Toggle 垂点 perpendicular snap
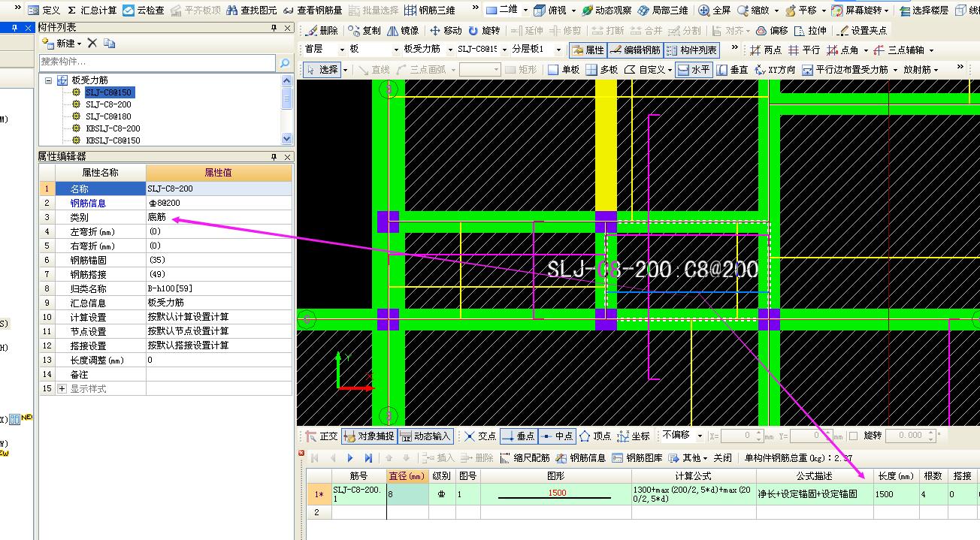Viewport: 980px width, 540px height. [x=517, y=436]
